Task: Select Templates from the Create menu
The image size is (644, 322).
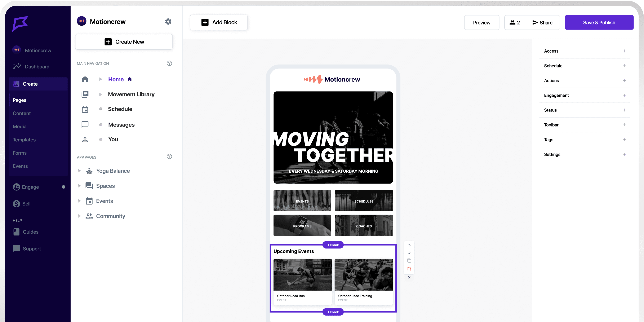Action: pos(24,140)
